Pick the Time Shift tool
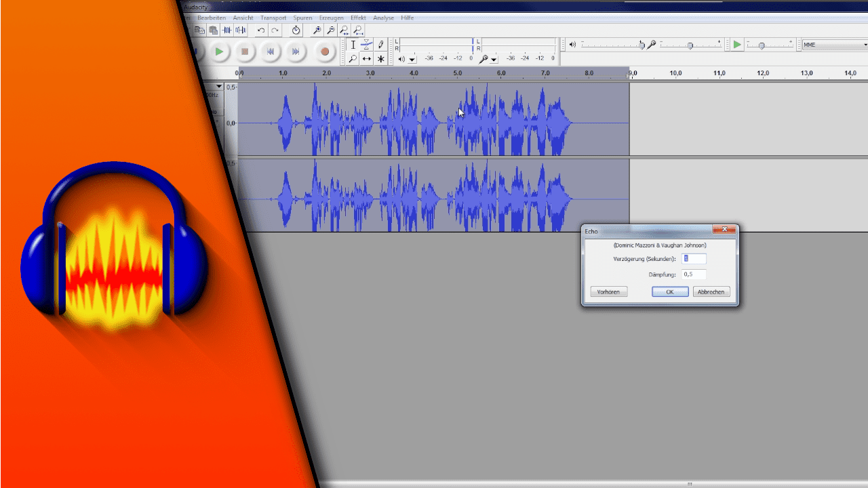Viewport: 868px width, 488px height. coord(366,59)
